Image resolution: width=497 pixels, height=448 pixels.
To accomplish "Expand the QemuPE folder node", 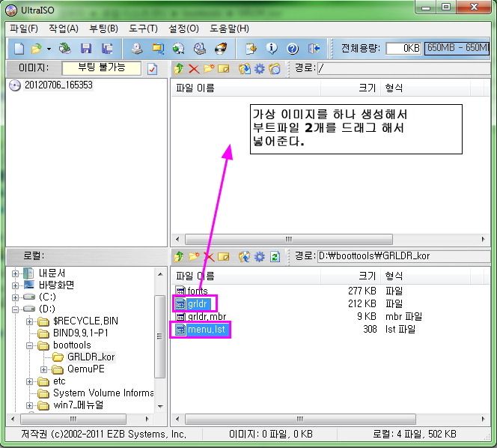I will (x=43, y=369).
